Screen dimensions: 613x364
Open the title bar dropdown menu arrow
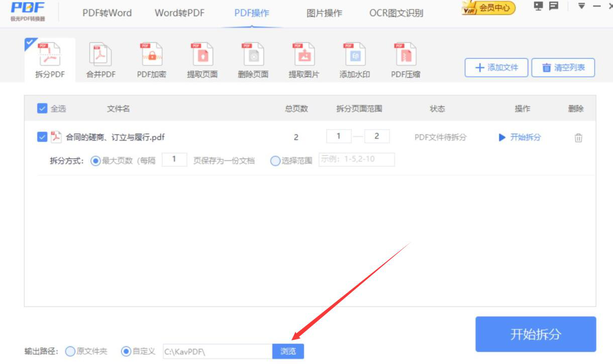point(582,6)
